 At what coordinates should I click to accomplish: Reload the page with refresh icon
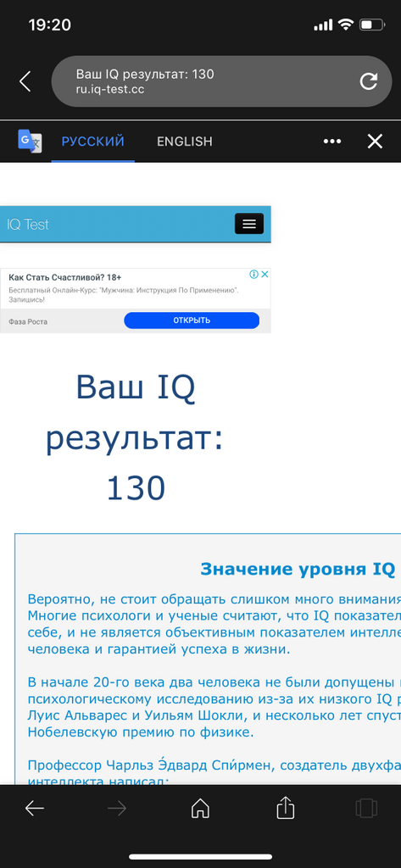[368, 81]
